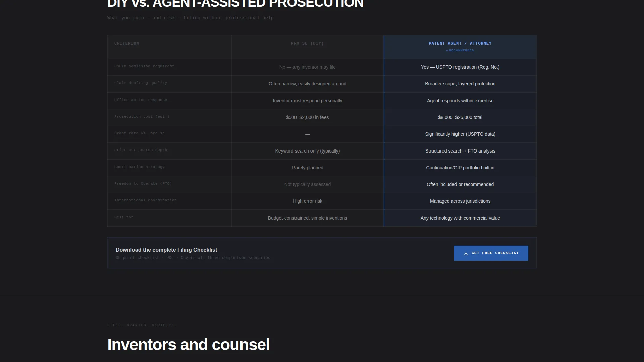Click 'Office action response' row label

[x=141, y=100]
